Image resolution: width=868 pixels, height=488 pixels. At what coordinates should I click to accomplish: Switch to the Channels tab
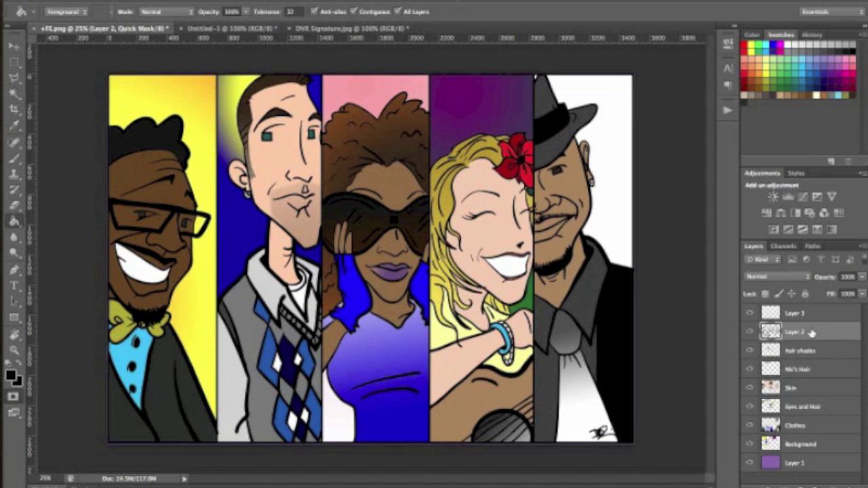coord(783,246)
